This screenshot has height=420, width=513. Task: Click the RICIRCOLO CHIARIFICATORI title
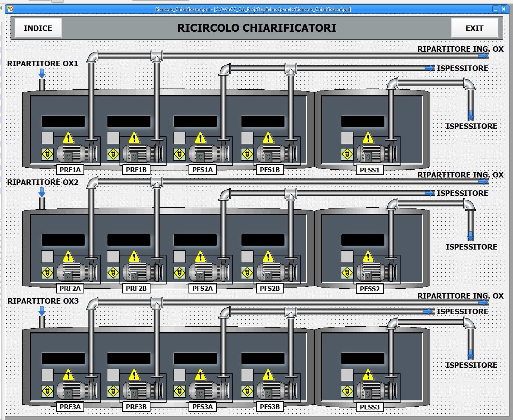pyautogui.click(x=257, y=28)
